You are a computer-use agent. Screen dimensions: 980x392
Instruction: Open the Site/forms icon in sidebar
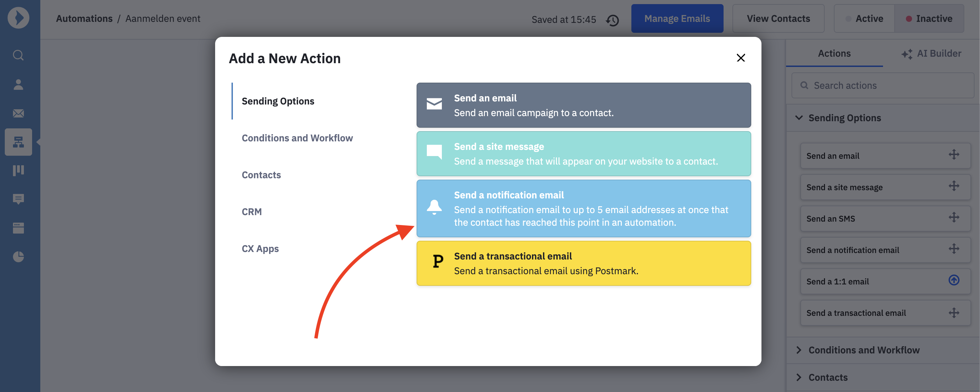pos(18,228)
